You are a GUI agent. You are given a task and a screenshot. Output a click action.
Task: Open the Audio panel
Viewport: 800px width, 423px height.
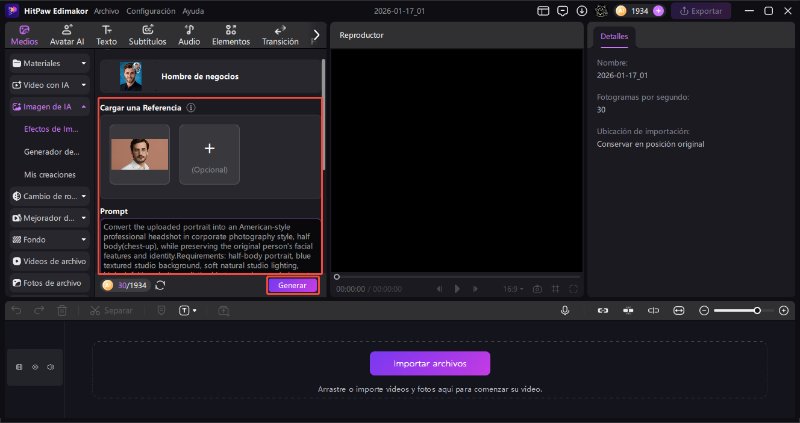pos(189,35)
